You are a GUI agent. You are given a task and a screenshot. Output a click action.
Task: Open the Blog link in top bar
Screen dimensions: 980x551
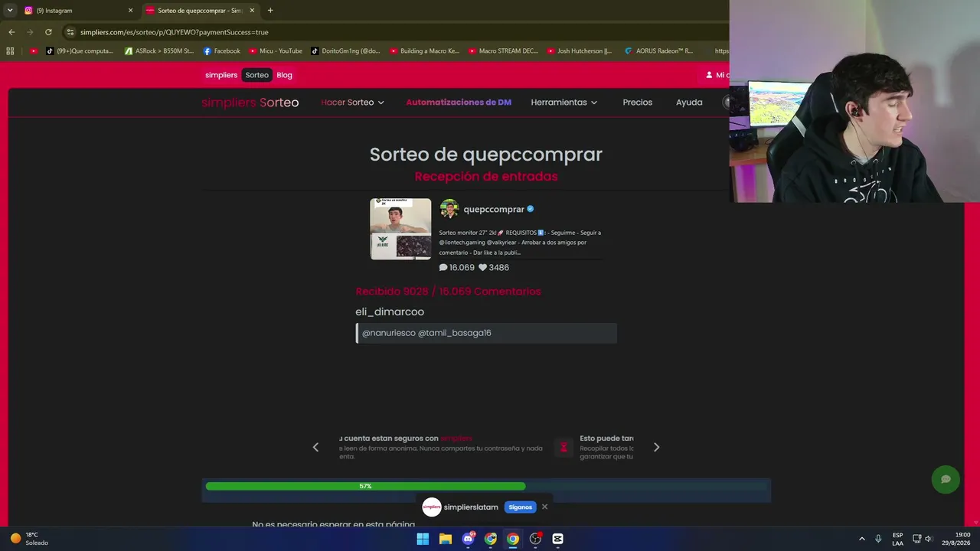click(x=284, y=75)
